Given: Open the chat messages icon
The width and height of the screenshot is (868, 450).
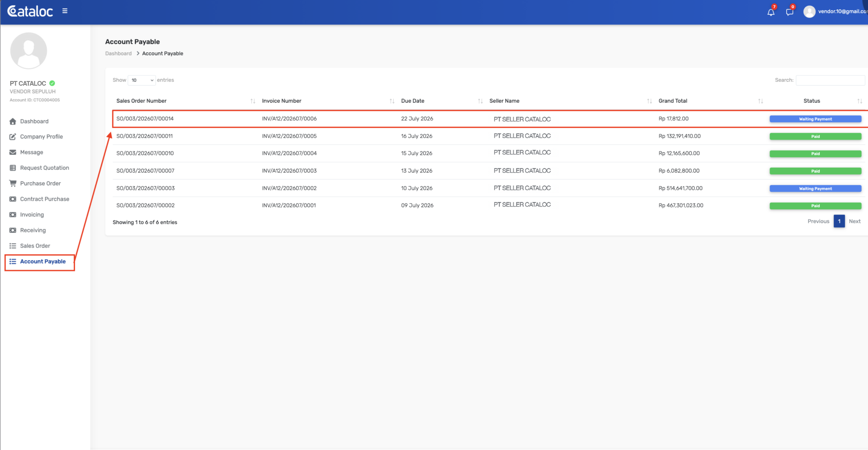Looking at the screenshot, I should [x=790, y=12].
